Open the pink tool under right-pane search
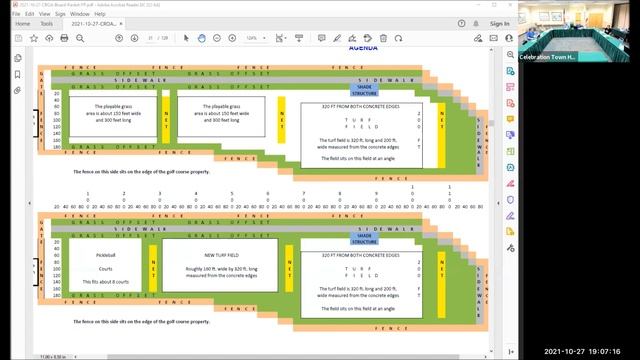This screenshot has height=360, width=640. pos(510,87)
